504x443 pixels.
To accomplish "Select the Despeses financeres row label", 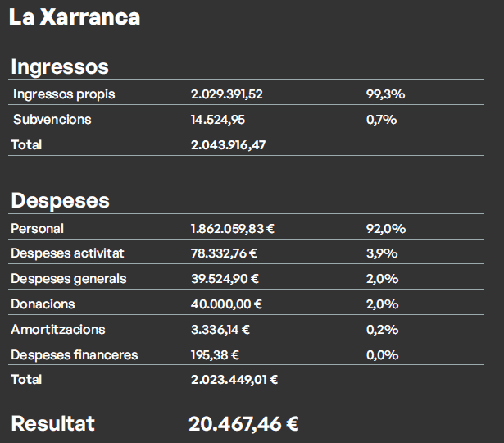I will (x=74, y=355).
